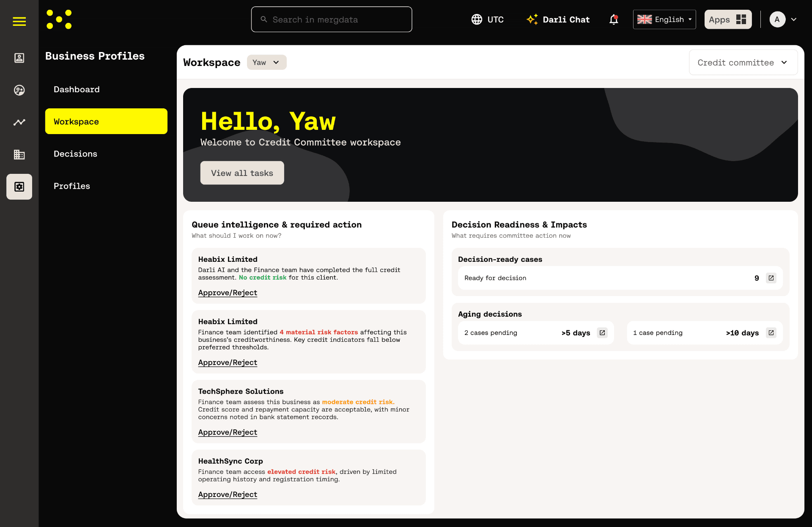Click the analytics trend line sidebar icon
The image size is (812, 527).
coord(19,122)
